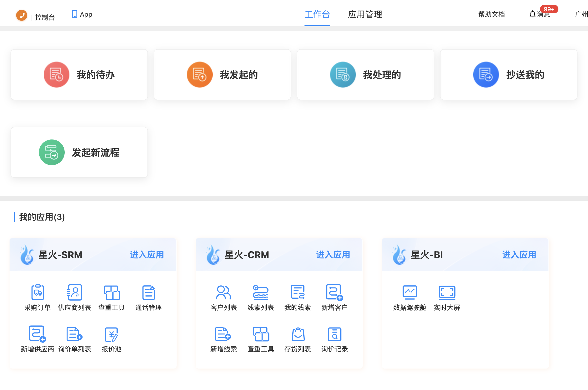Click the 星火-BI flame logo
This screenshot has width=588, height=390.
[x=399, y=255]
